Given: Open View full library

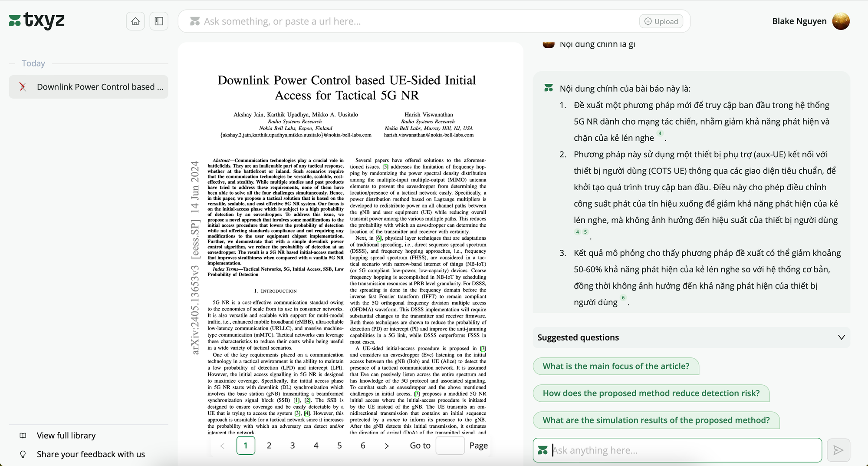Looking at the screenshot, I should pos(66,436).
